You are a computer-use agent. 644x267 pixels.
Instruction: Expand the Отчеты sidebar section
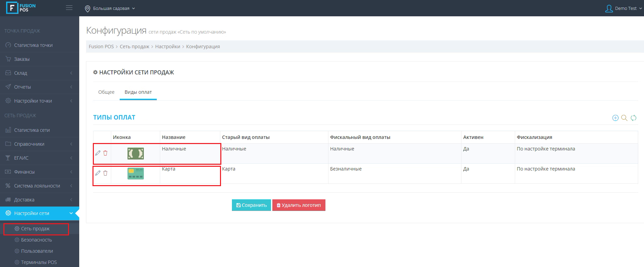point(39,87)
